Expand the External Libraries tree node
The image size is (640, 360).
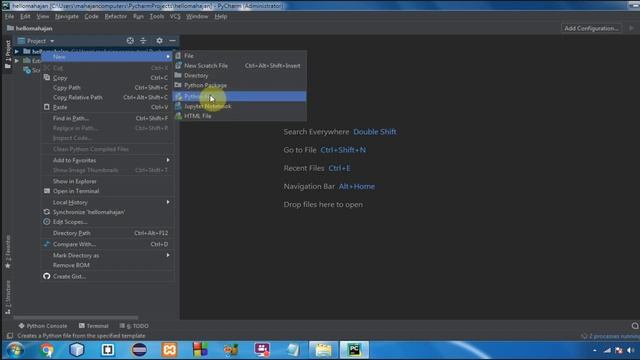point(17,61)
